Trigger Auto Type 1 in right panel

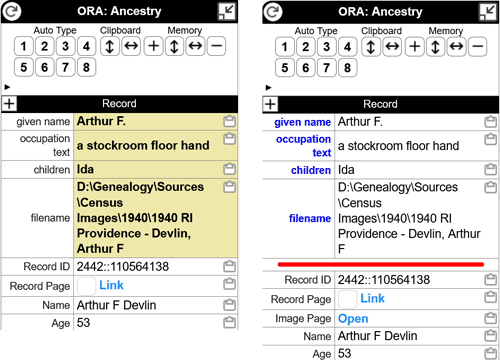coord(284,47)
